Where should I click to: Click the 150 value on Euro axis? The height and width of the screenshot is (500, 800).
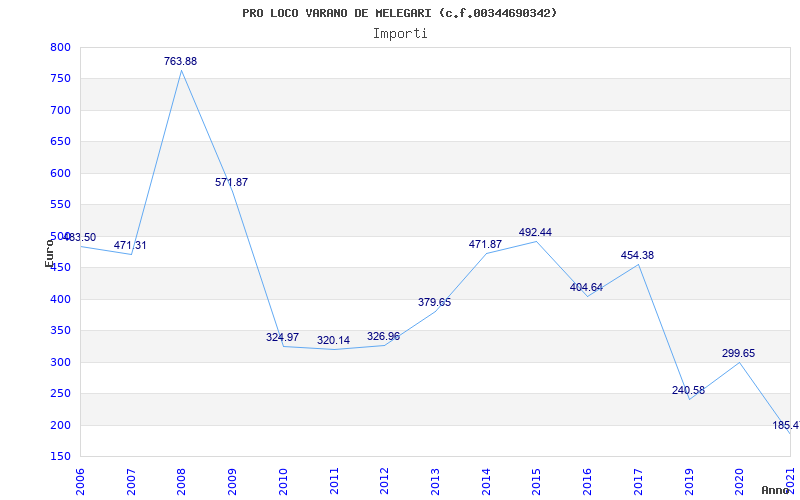point(60,457)
